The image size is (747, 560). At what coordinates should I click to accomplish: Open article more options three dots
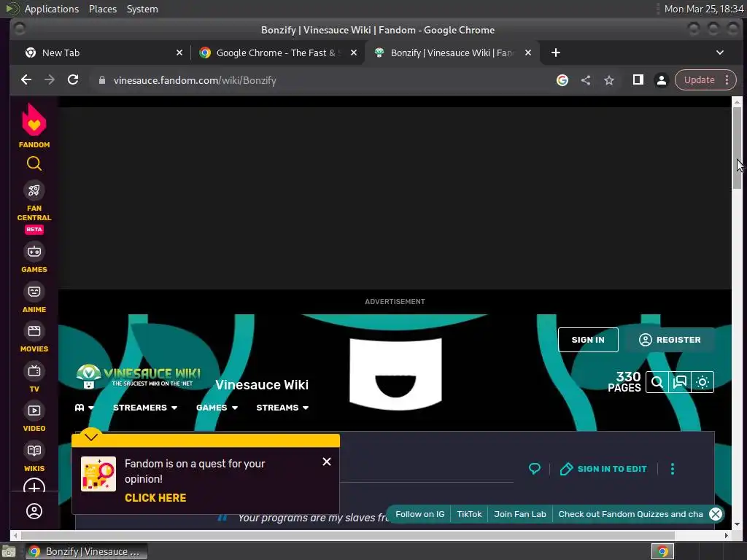672,469
